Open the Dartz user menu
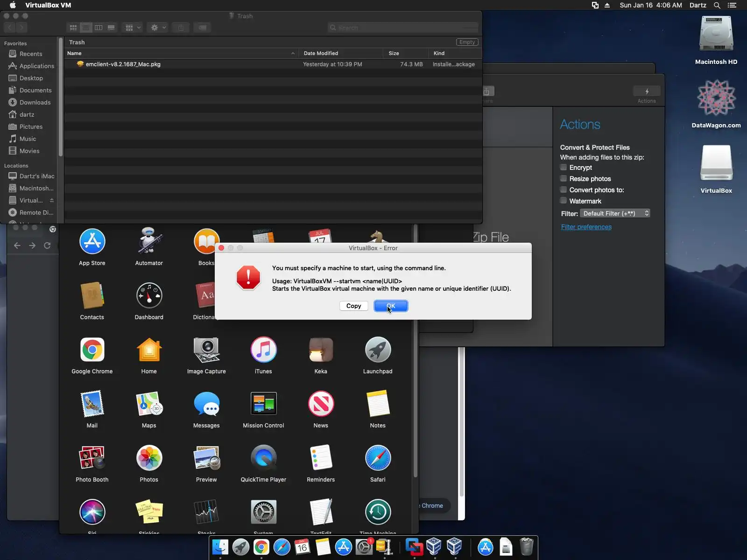The image size is (747, 560). (x=698, y=5)
